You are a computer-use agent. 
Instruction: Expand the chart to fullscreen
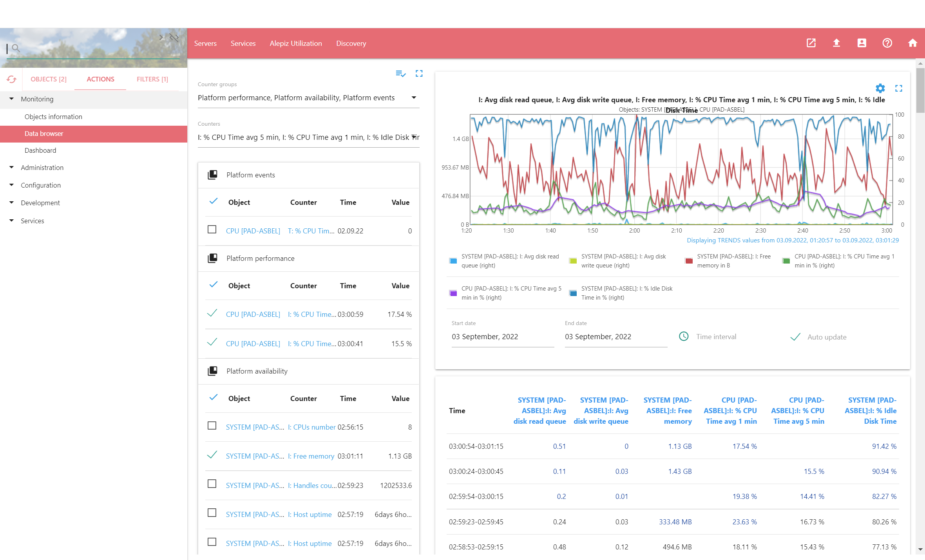coord(899,88)
